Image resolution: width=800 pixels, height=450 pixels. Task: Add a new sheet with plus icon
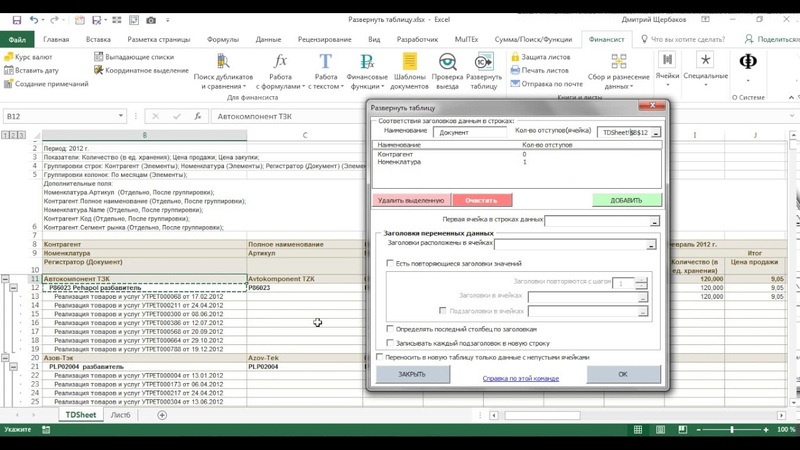(162, 414)
